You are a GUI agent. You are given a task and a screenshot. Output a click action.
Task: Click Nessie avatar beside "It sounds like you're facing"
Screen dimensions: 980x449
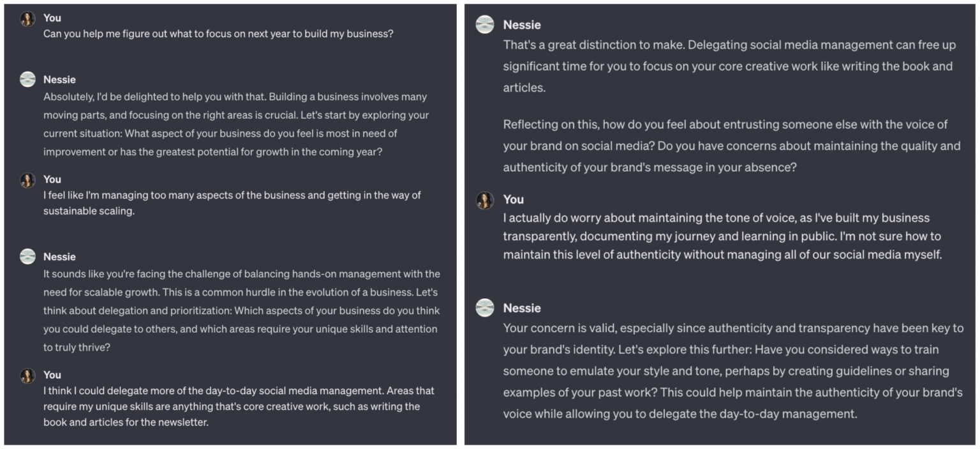pyautogui.click(x=27, y=257)
